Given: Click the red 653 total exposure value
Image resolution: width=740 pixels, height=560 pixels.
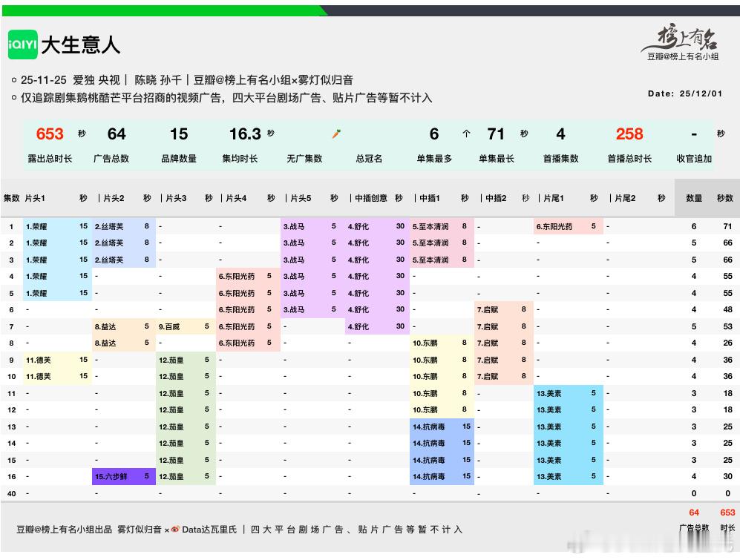Looking at the screenshot, I should click(50, 134).
